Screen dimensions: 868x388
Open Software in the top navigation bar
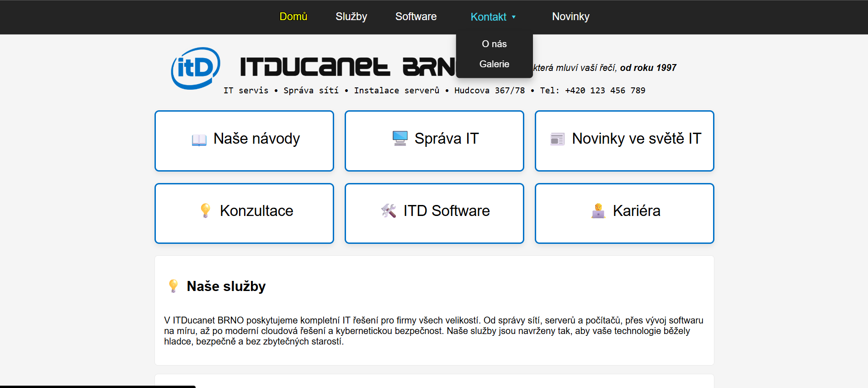[415, 16]
